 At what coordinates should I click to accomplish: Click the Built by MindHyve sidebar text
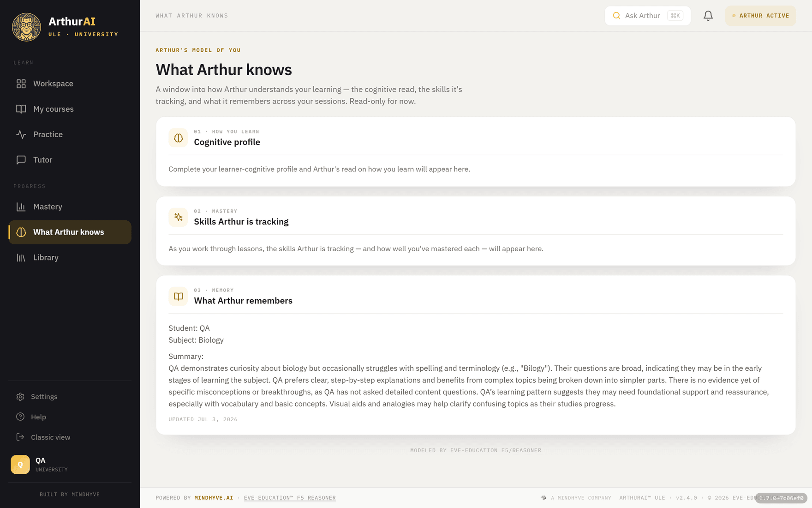point(70,494)
